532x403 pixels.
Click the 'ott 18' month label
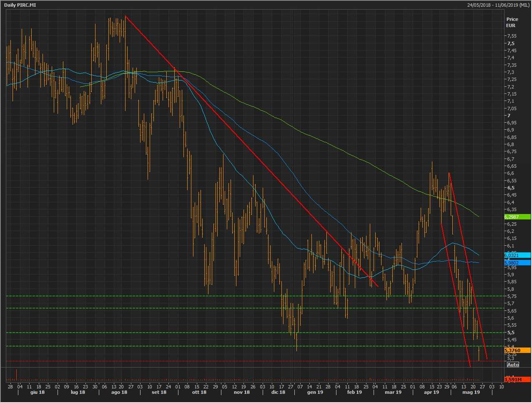(x=199, y=392)
